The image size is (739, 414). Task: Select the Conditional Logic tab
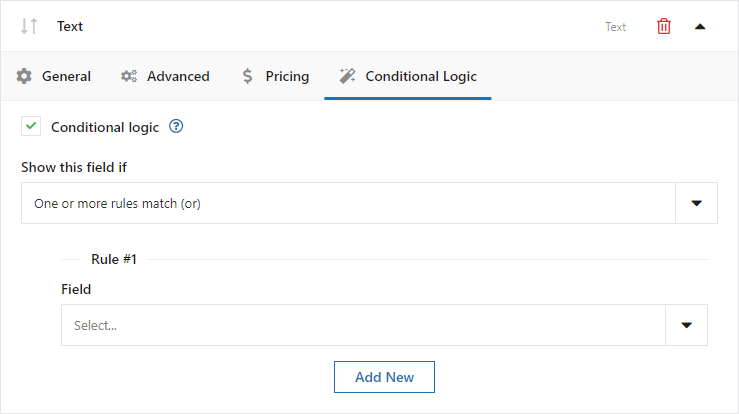point(408,76)
